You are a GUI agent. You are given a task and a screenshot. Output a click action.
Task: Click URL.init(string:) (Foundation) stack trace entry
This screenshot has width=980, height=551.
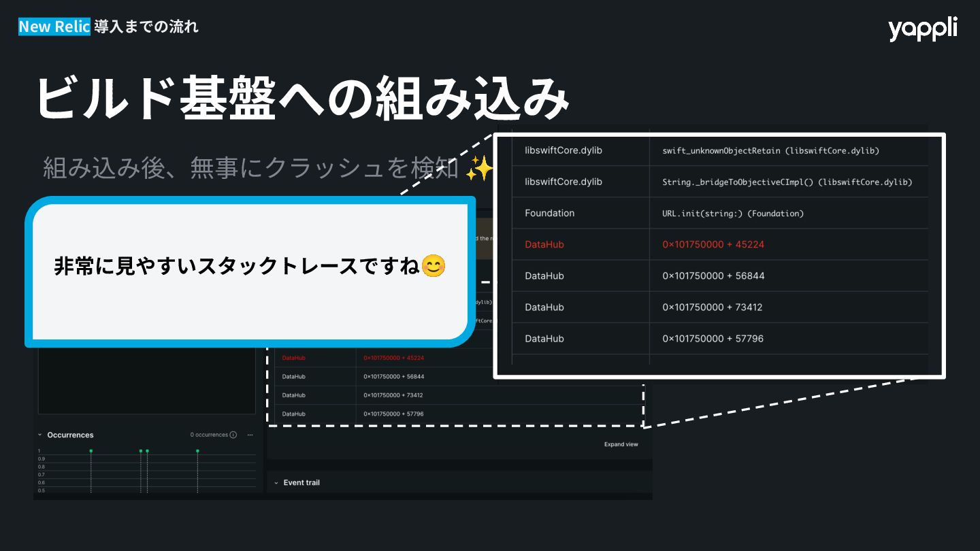[x=733, y=213]
